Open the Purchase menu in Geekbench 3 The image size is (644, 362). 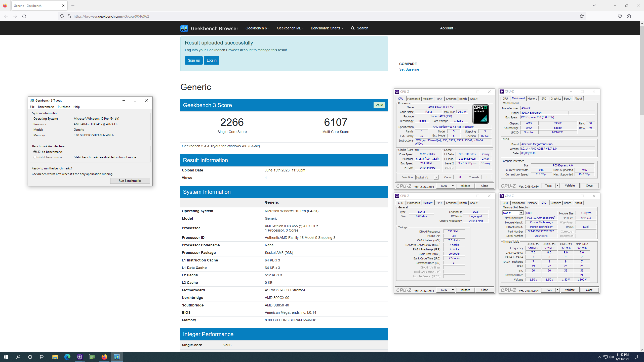point(64,107)
